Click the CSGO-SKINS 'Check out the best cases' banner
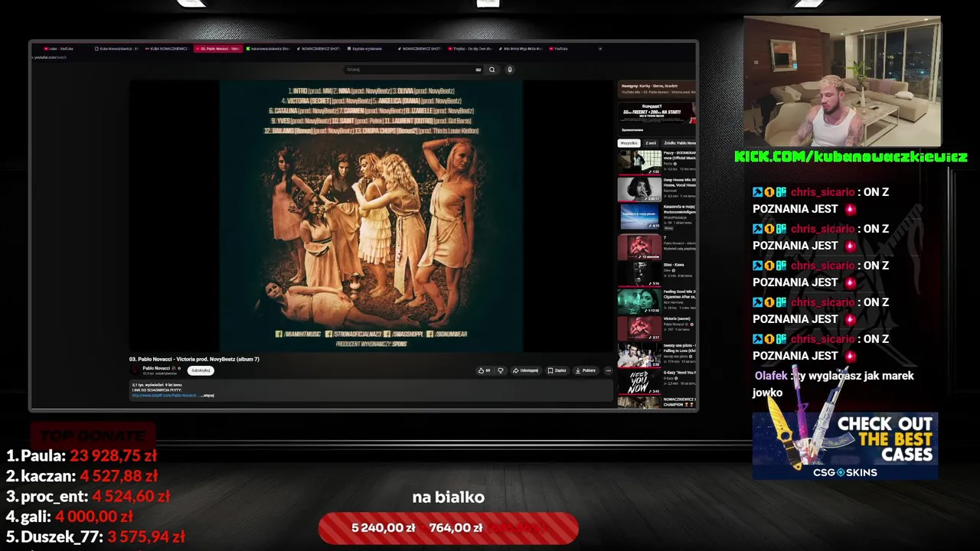 click(845, 446)
